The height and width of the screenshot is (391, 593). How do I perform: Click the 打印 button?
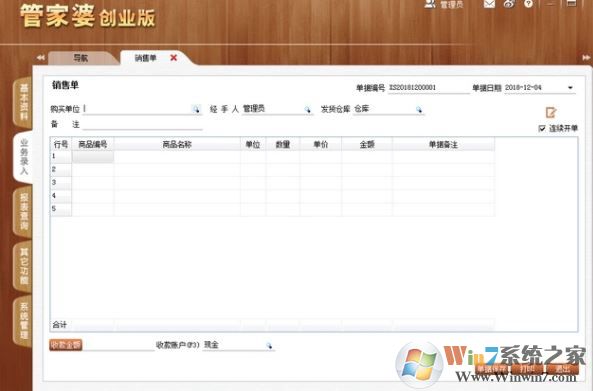(x=527, y=369)
